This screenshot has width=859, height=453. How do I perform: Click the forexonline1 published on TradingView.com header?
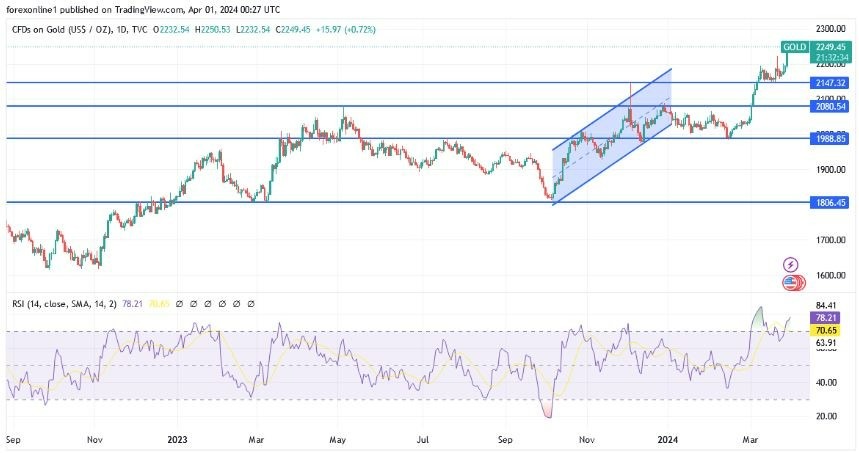pos(143,10)
